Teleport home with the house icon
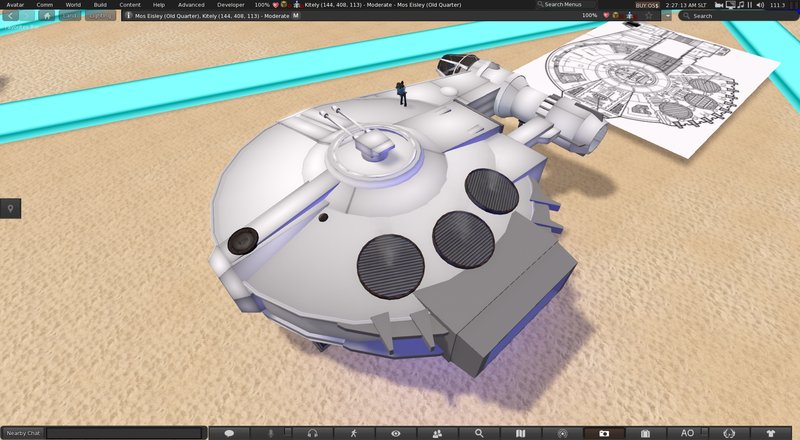800x440 pixels. pyautogui.click(x=47, y=16)
